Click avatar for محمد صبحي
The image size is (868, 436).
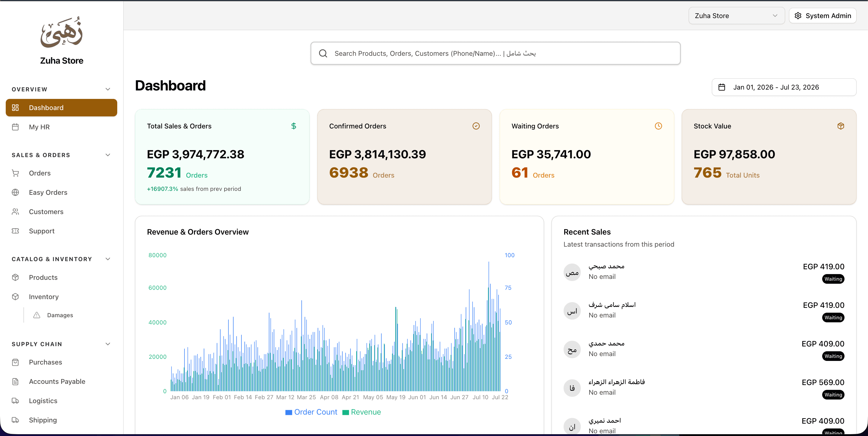[572, 272]
